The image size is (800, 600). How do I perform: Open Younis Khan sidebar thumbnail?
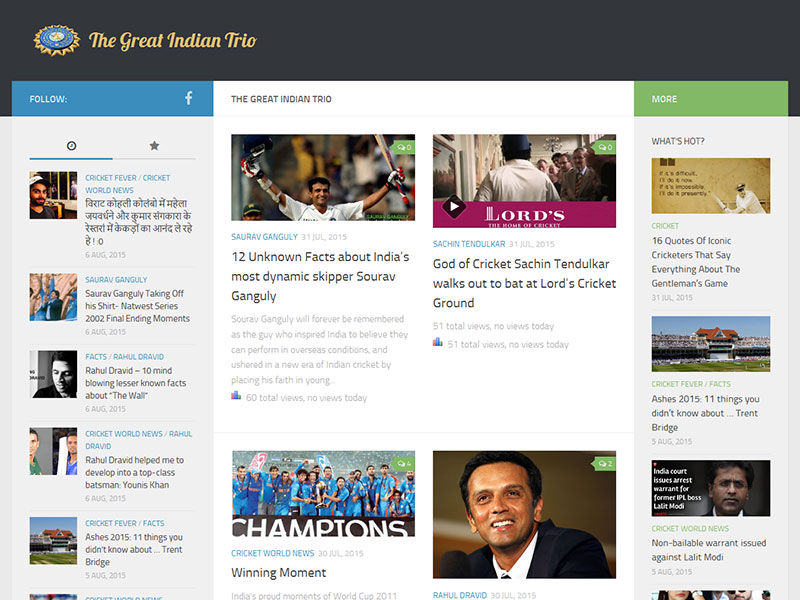point(53,451)
